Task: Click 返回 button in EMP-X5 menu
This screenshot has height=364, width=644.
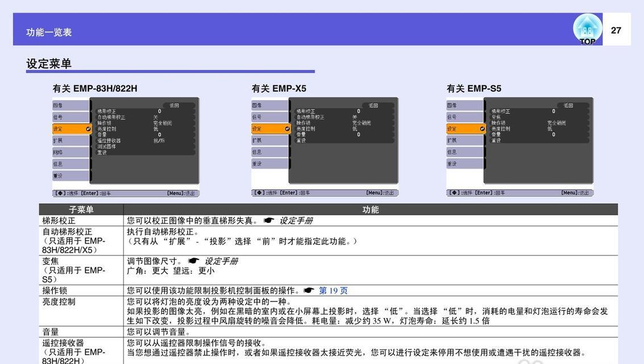Action: tap(373, 106)
